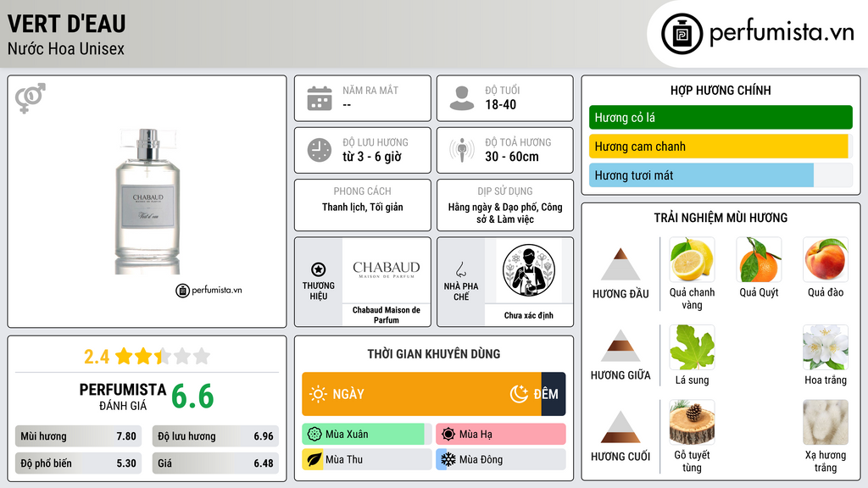Select the Quả đào peach image
The height and width of the screenshot is (488, 868).
click(x=826, y=260)
